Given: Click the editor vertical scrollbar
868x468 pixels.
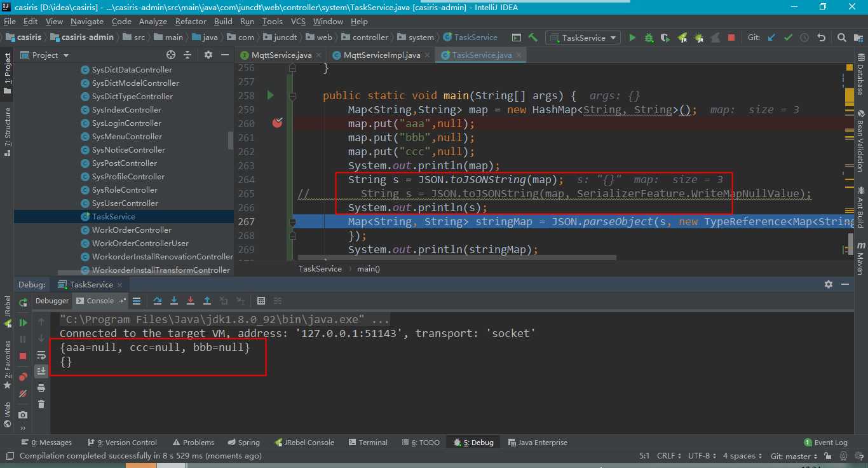Looking at the screenshot, I should [851, 244].
